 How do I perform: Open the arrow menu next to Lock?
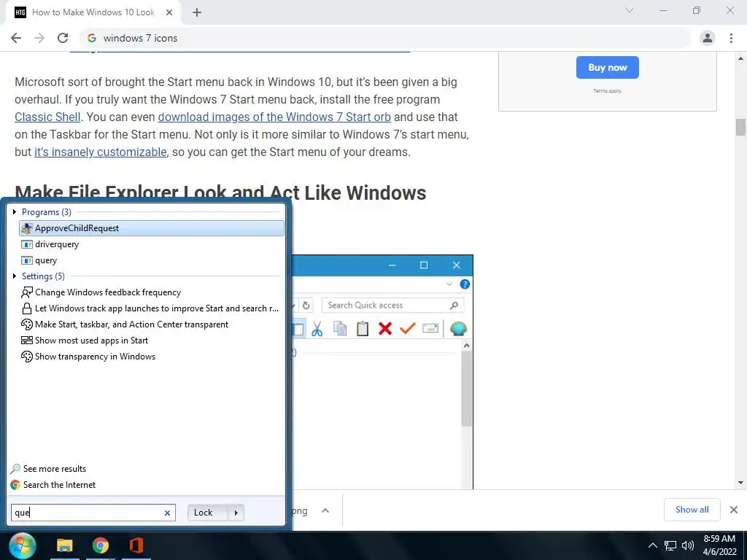(236, 513)
